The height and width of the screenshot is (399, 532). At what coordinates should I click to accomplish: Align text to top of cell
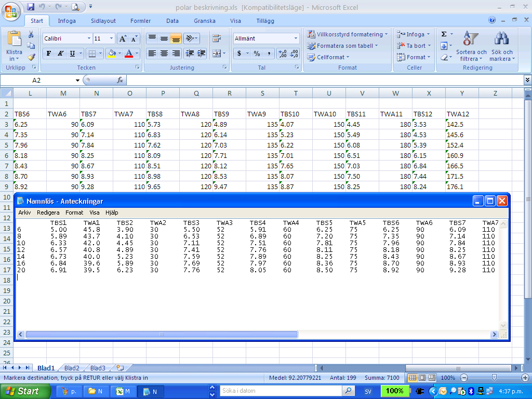click(x=152, y=38)
